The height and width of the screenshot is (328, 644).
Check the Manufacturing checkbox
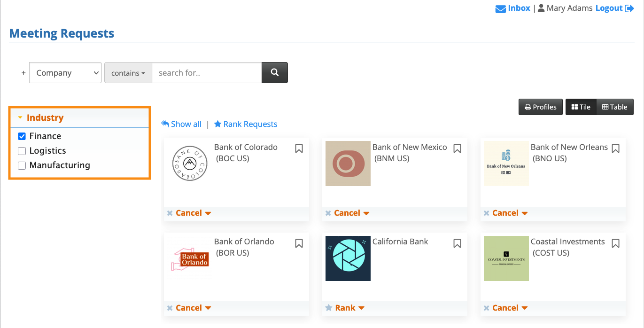coord(22,165)
